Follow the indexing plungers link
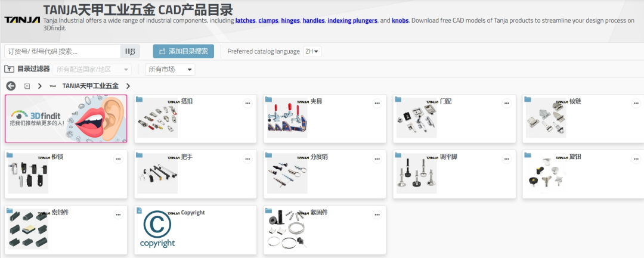The width and height of the screenshot is (644, 258). 352,20
